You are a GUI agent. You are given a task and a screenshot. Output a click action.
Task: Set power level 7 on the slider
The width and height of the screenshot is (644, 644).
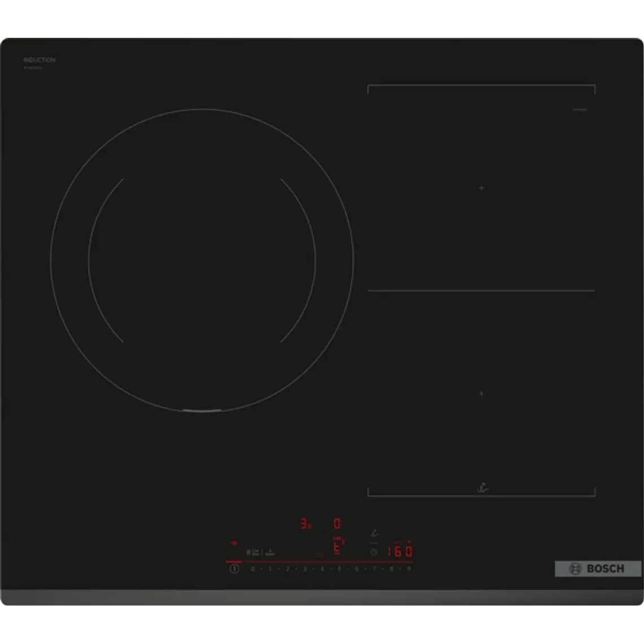[x=374, y=569]
